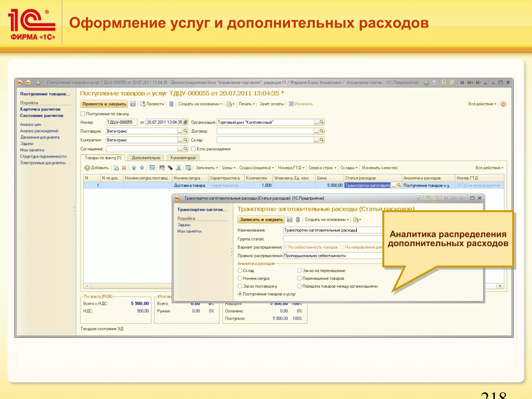532x399 pixels.
Task: Click the Изменить качество button
Action: pos(380,168)
